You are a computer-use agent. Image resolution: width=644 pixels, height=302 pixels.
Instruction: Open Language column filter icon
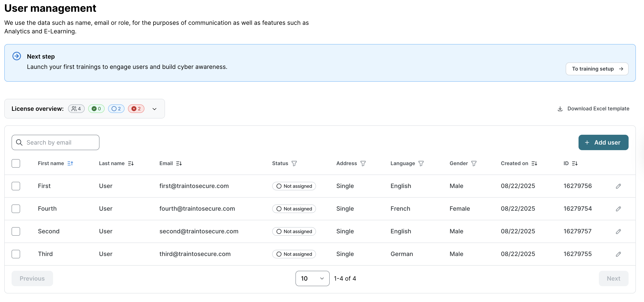(421, 163)
